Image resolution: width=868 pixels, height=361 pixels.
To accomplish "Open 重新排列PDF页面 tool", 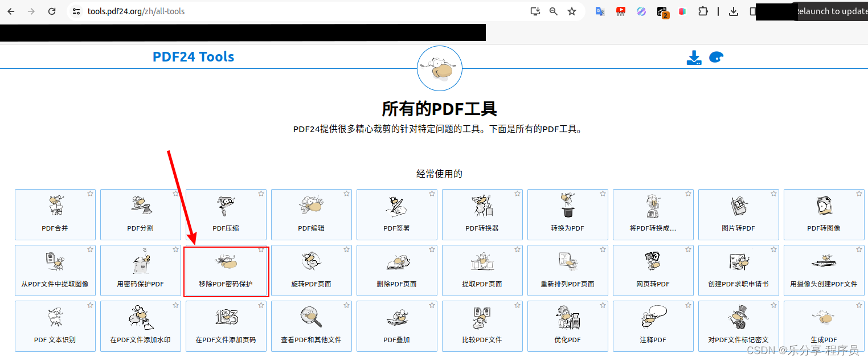I will tap(567, 270).
